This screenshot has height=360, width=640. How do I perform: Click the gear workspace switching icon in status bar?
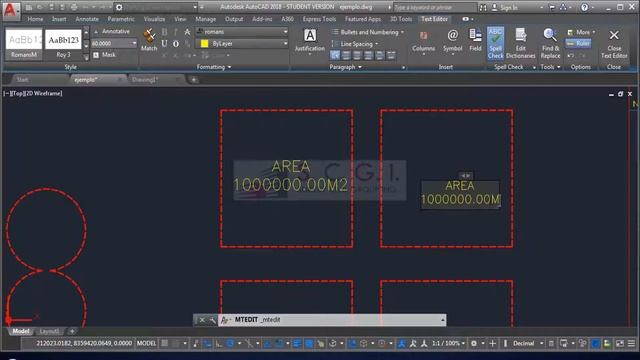point(473,343)
